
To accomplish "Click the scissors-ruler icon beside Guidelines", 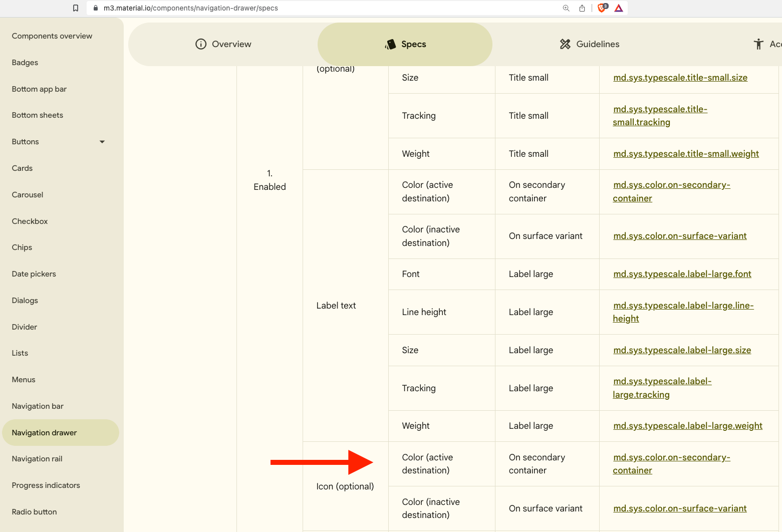I will 565,44.
